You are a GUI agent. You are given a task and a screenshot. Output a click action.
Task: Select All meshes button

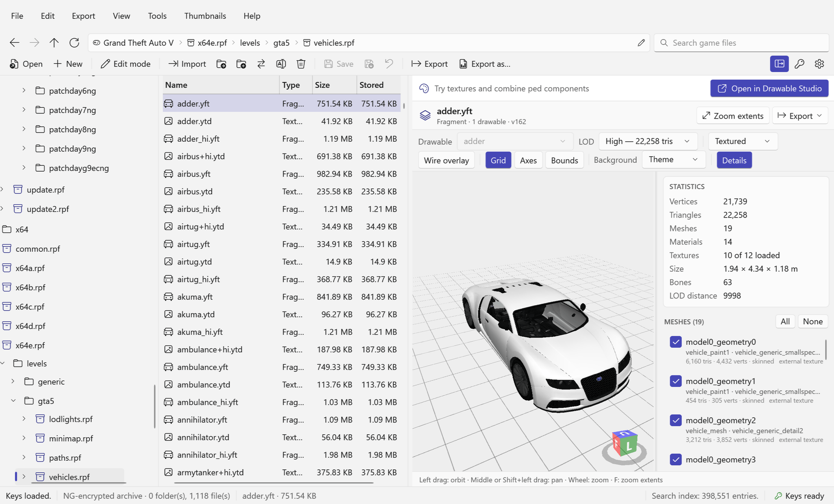[x=785, y=321]
